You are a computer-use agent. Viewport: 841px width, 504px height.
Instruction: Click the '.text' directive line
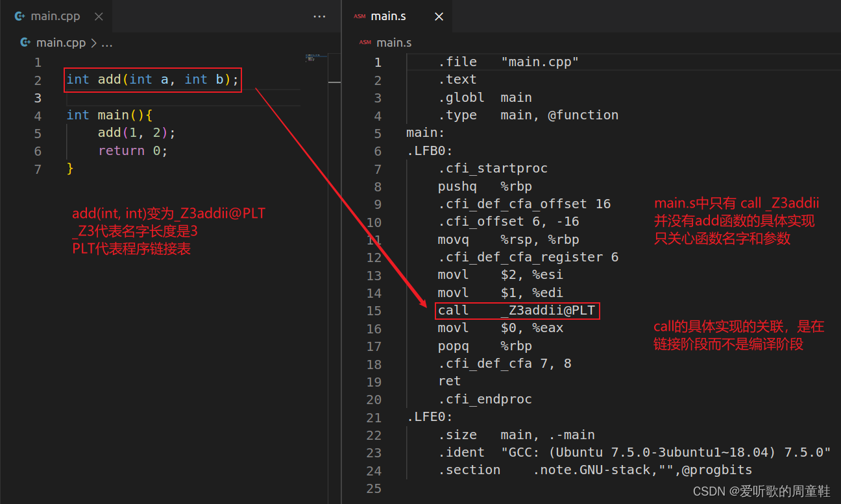coord(457,79)
